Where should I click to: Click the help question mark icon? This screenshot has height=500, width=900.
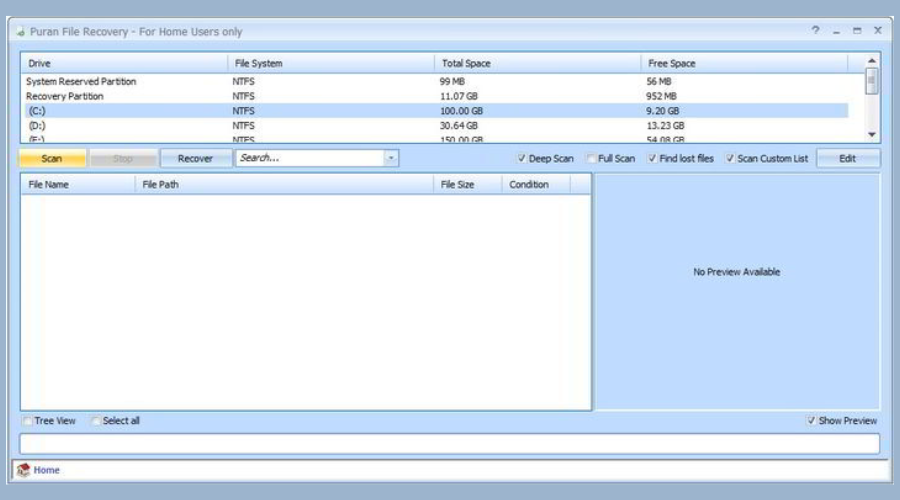click(816, 31)
